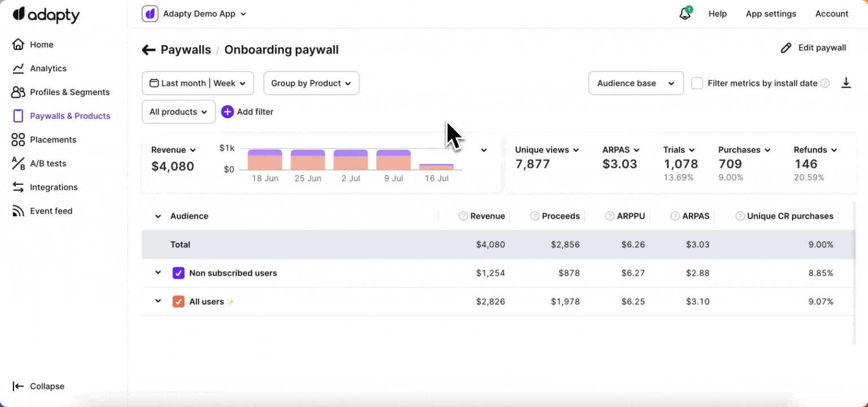Image resolution: width=868 pixels, height=407 pixels.
Task: Click the pencil Edit paywall icon
Action: pyautogui.click(x=786, y=48)
